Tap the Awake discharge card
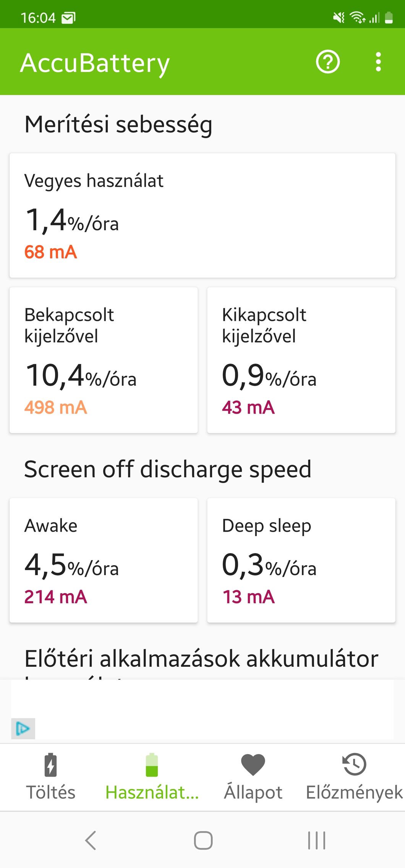The image size is (405, 868). [x=104, y=560]
